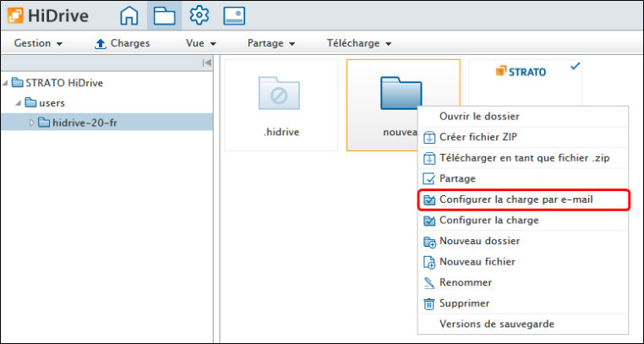This screenshot has height=344, width=644.
Task: Choose Supprimer from the context menu
Action: (464, 303)
